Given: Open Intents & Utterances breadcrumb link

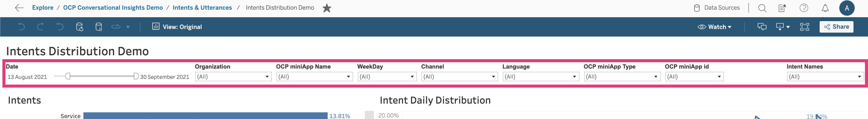Looking at the screenshot, I should pyautogui.click(x=202, y=8).
